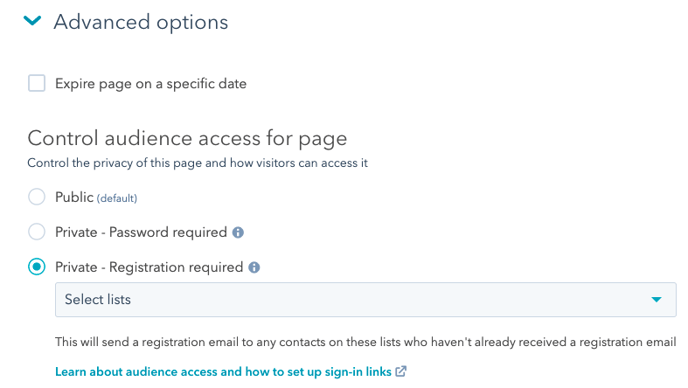Click the Public option label text
The image size is (688, 388).
pos(74,197)
